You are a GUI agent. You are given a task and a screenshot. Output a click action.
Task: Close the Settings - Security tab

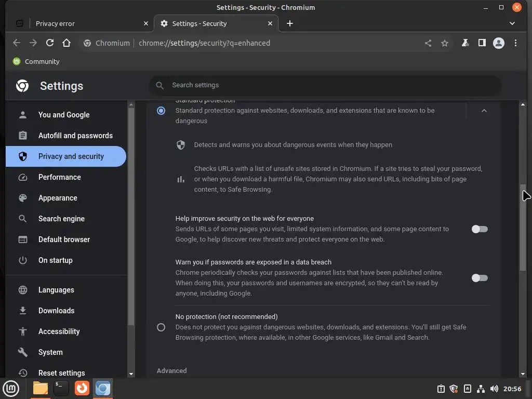[x=270, y=23]
